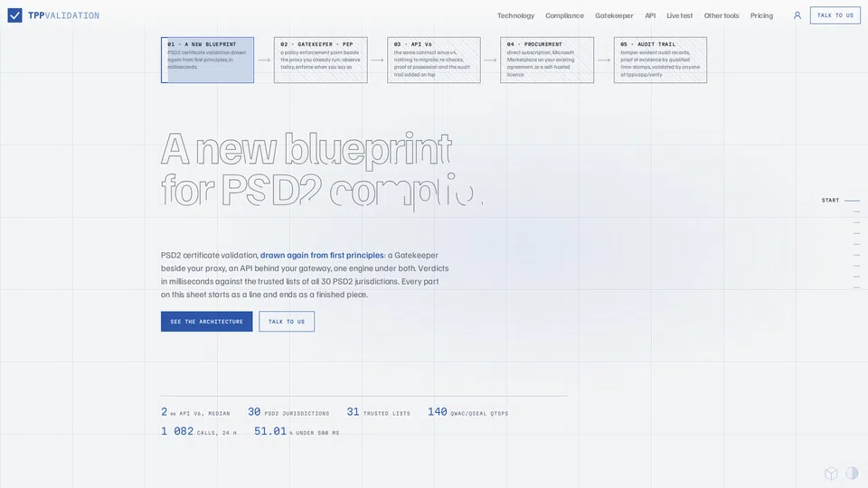868x488 pixels.
Task: Select the 04 Procurement card
Action: click(x=547, y=60)
